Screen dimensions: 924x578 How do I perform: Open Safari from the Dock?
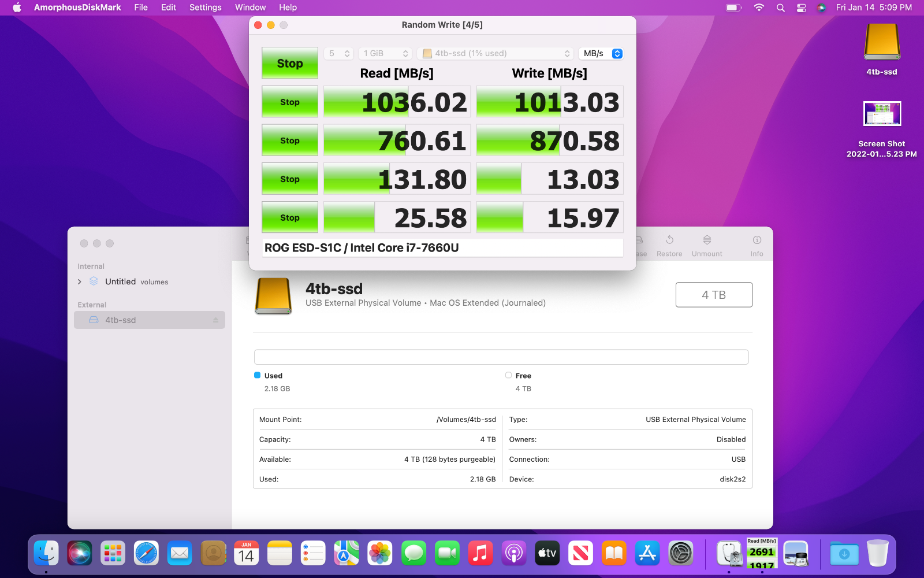pos(146,554)
